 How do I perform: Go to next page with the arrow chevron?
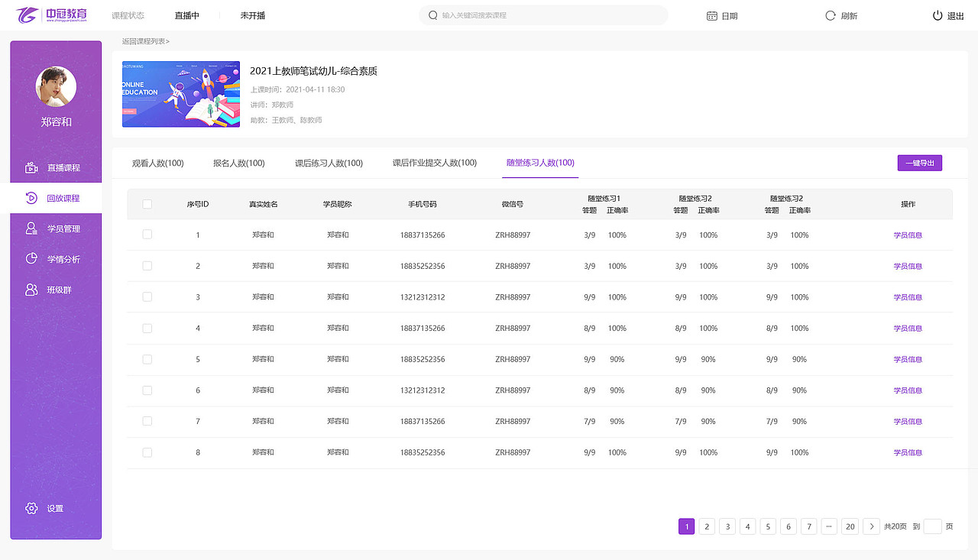click(x=871, y=526)
